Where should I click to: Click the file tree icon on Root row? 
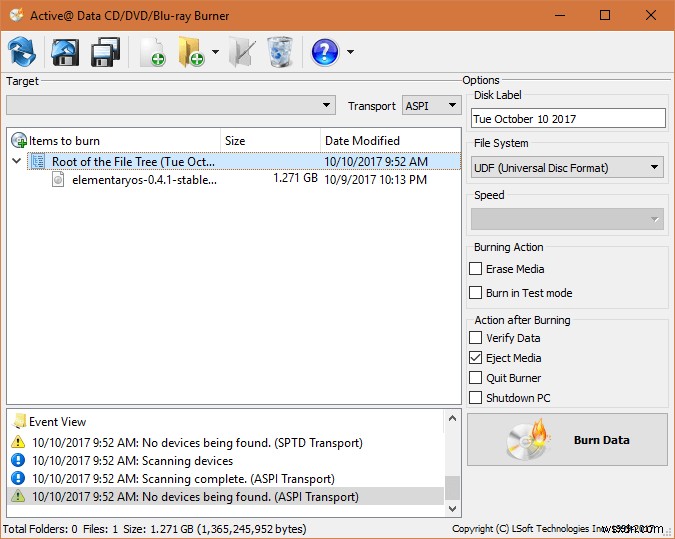38,161
